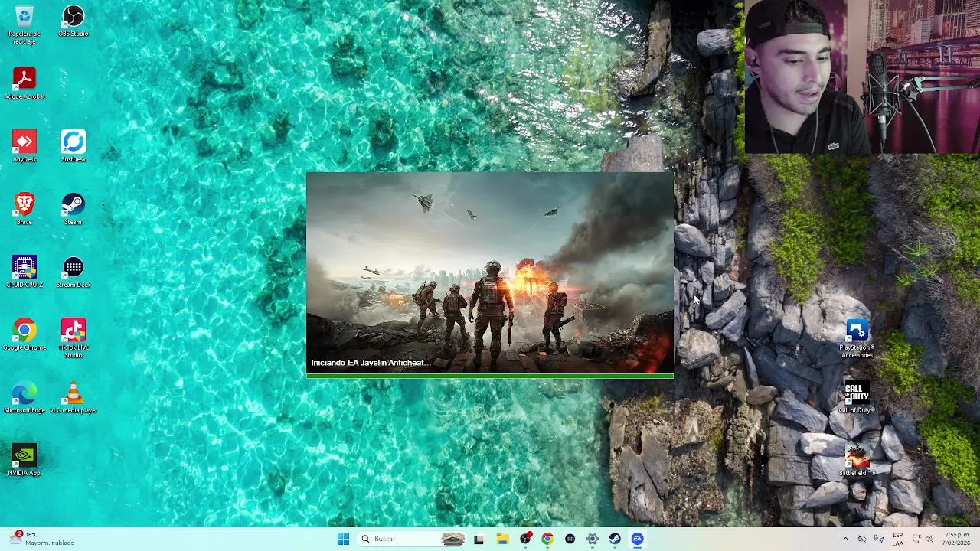
Task: Open the network status tray icon
Action: [x=917, y=539]
